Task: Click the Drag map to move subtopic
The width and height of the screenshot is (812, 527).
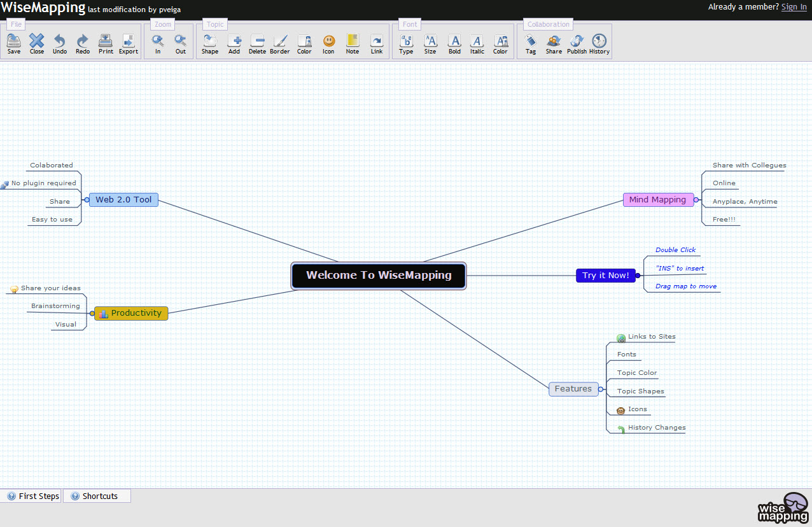Action: coord(686,286)
